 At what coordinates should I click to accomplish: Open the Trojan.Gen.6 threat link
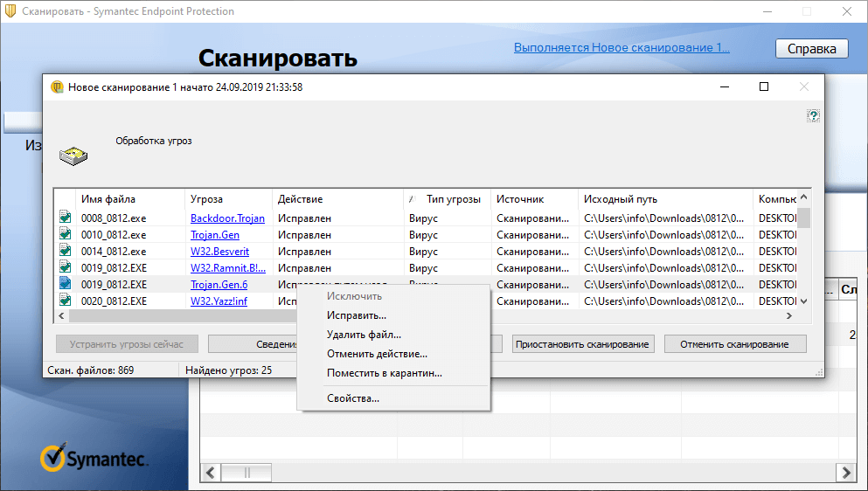tap(219, 285)
